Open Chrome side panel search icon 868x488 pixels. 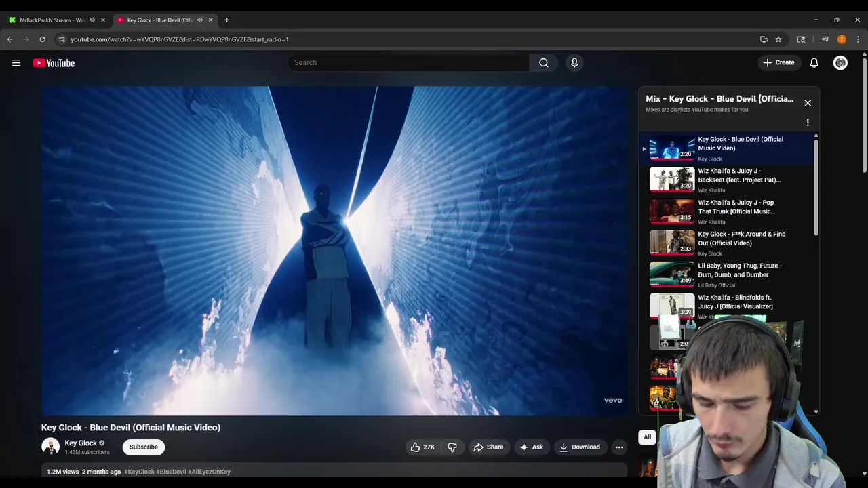pyautogui.click(x=801, y=39)
